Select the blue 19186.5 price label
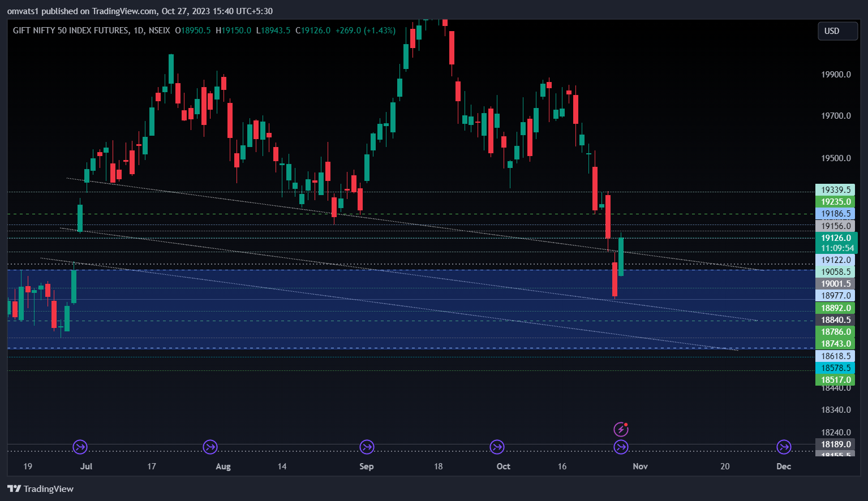The height and width of the screenshot is (501, 868). [835, 214]
